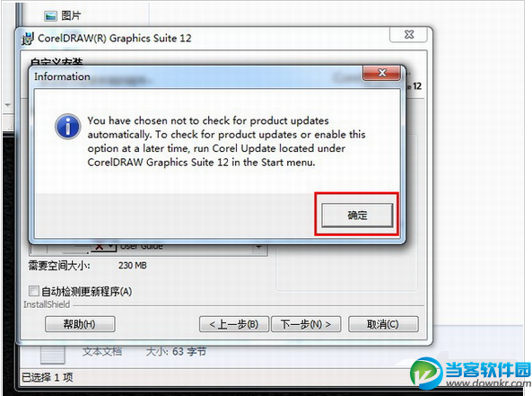Confirm the message with the 确定 button
The width and height of the screenshot is (532, 396).
tap(357, 215)
